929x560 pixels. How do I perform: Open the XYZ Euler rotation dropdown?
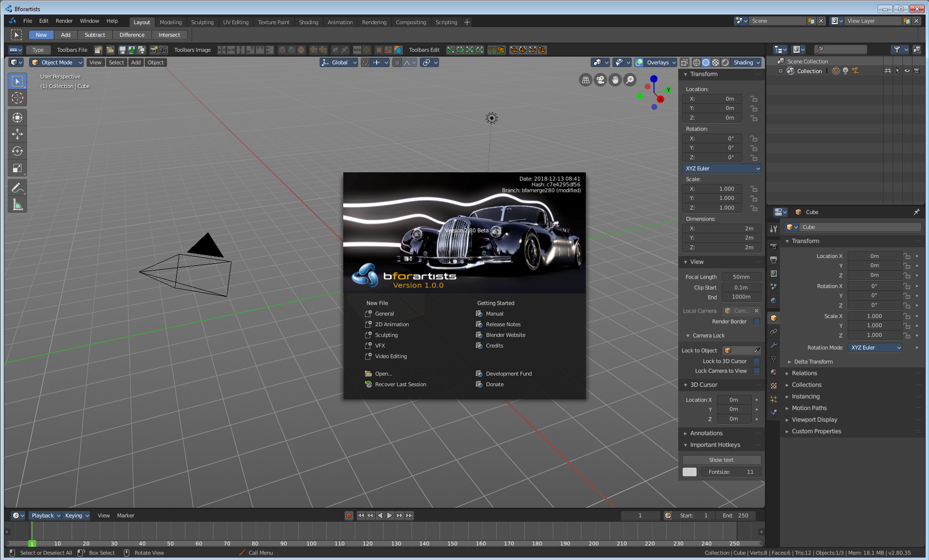(722, 168)
